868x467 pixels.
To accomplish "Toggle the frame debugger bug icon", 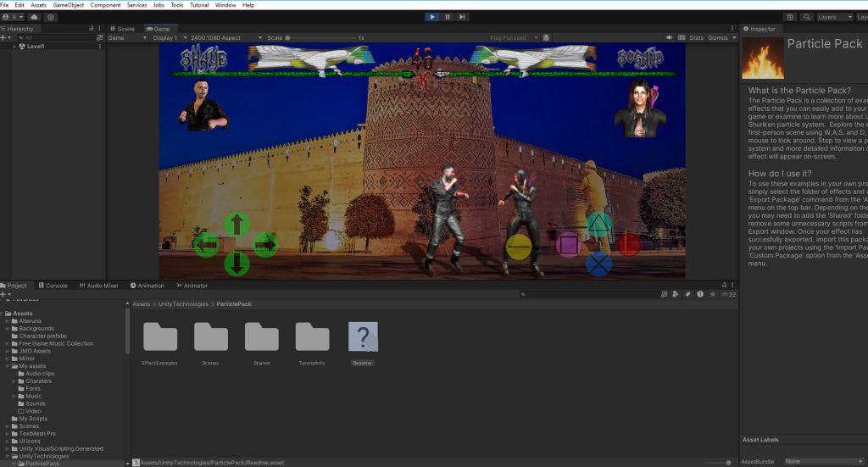I will [x=547, y=37].
